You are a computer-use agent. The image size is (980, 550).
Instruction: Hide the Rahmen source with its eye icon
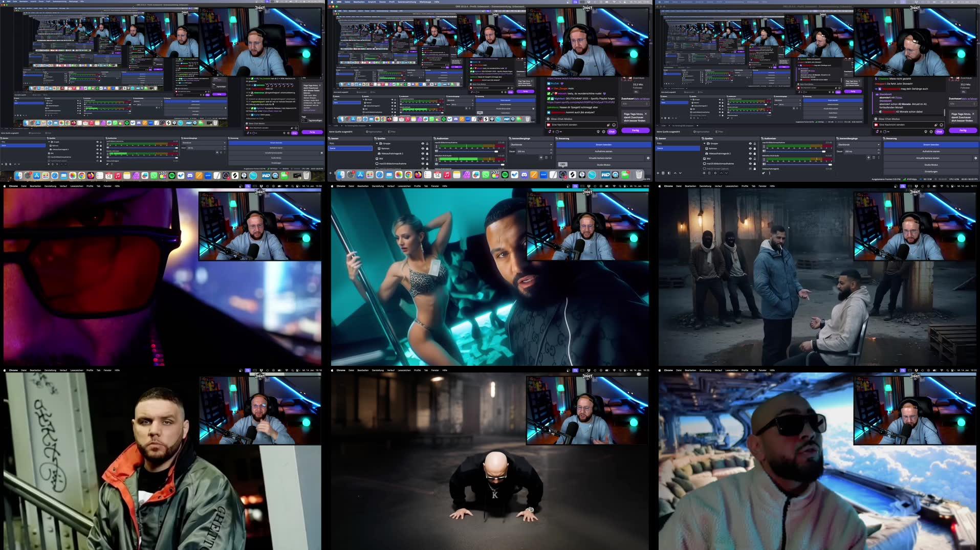pyautogui.click(x=423, y=148)
